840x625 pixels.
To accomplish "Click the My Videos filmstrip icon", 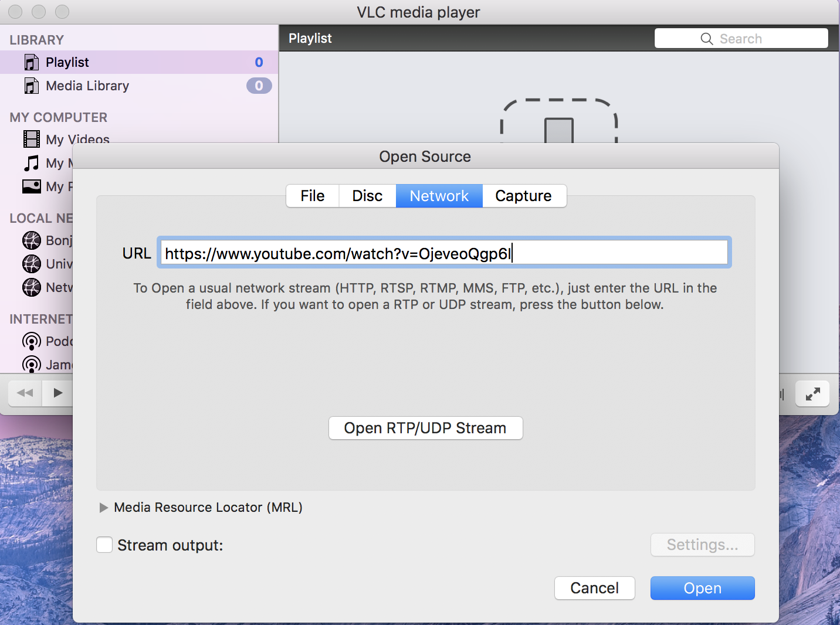I will click(32, 139).
